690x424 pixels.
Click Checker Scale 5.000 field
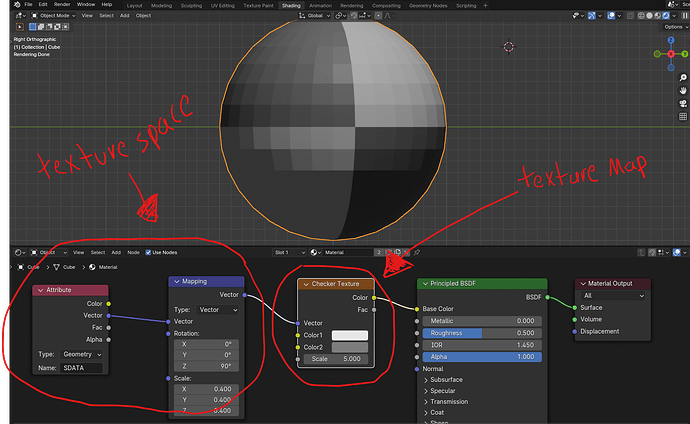coord(336,359)
